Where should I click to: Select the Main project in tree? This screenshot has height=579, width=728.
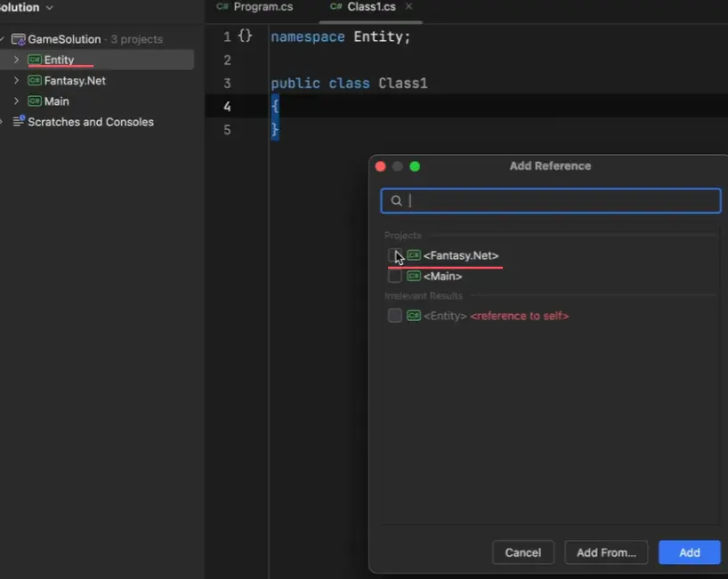(x=97, y=101)
